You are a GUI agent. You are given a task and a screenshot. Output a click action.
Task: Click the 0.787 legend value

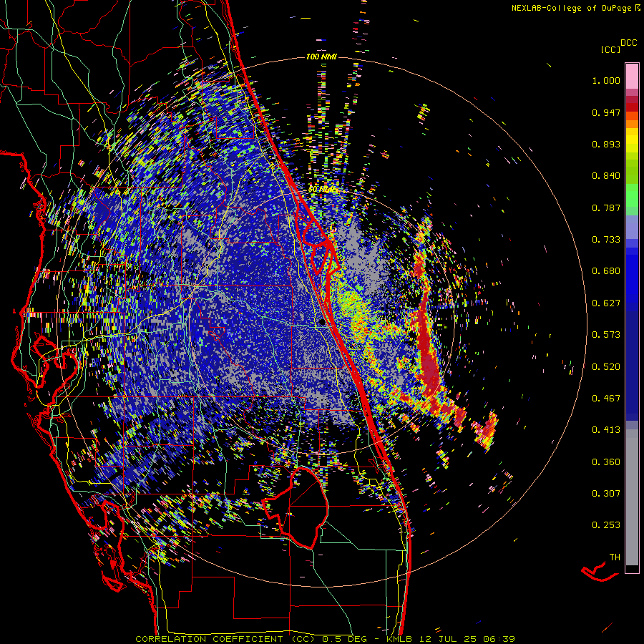606,208
